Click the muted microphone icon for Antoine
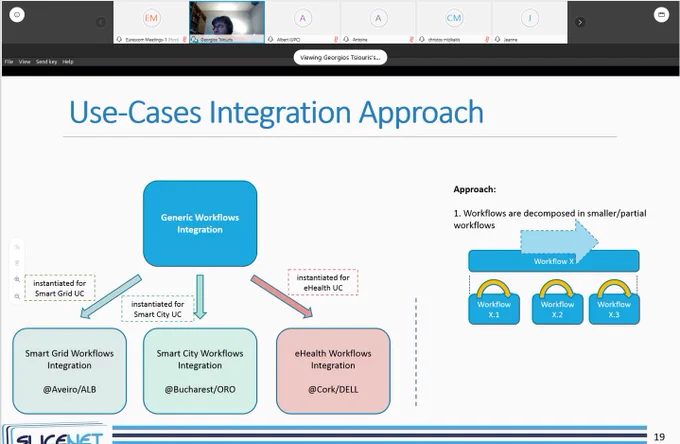 click(x=411, y=39)
